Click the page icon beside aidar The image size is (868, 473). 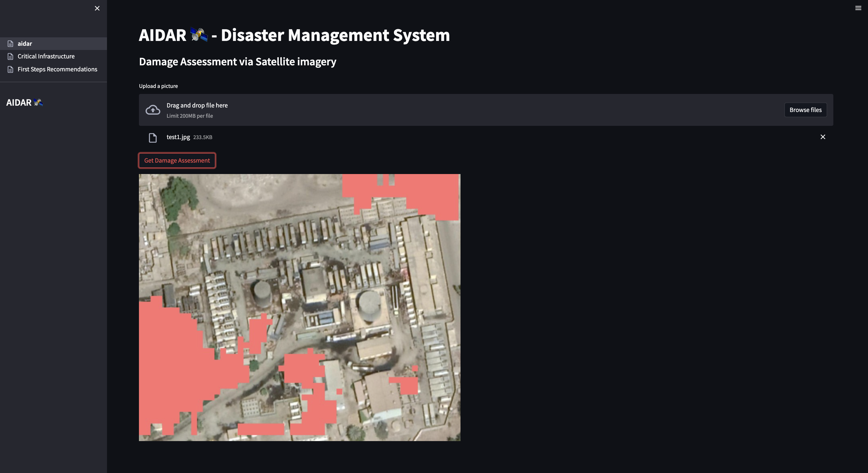pyautogui.click(x=11, y=44)
